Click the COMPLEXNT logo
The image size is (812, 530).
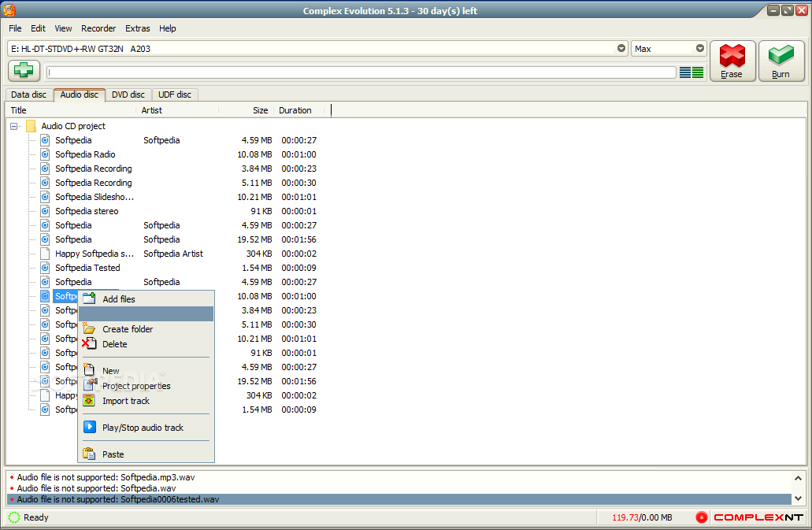758,517
